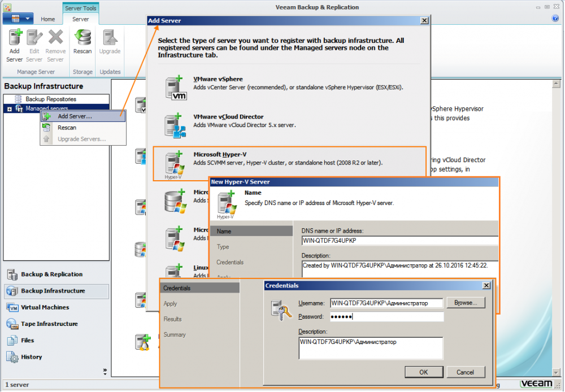565x392 pixels.
Task: Select Backup Repositories tree node
Action: point(51,99)
